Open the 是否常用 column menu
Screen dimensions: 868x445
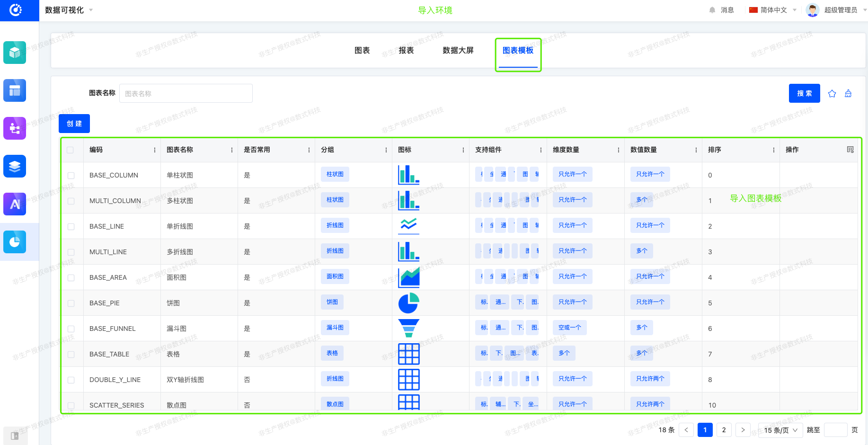point(309,150)
